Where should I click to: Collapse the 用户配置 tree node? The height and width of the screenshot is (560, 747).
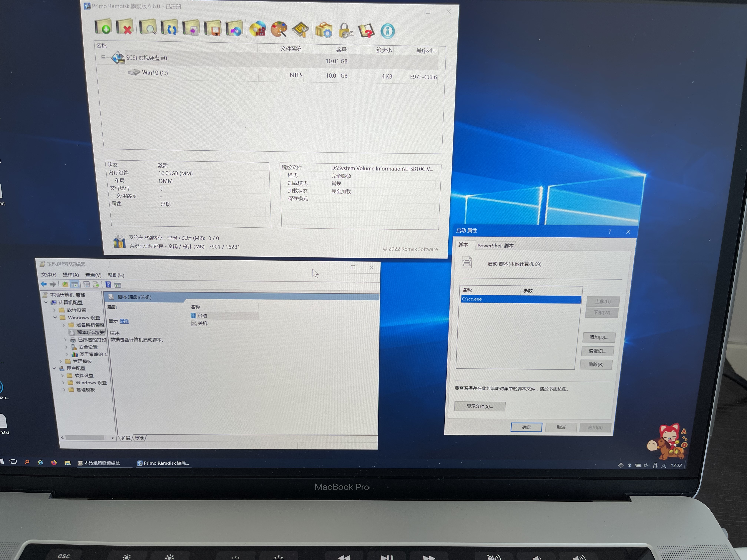54,368
